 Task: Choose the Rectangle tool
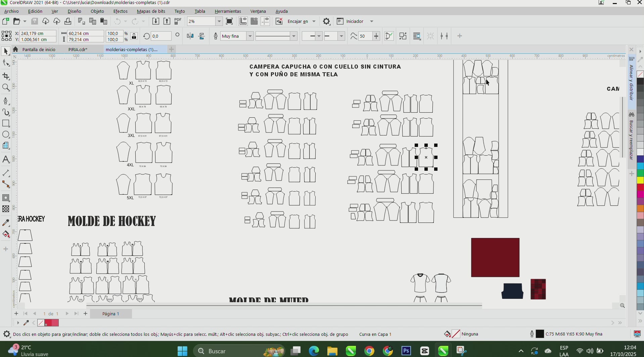[6, 123]
